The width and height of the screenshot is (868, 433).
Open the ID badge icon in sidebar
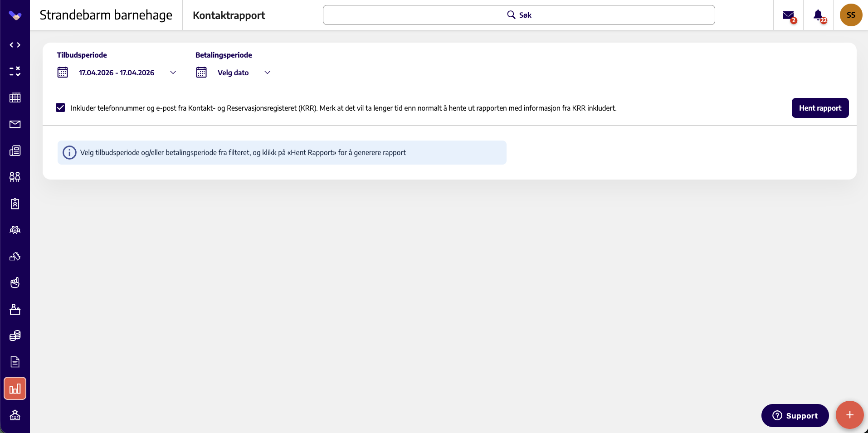[x=15, y=204]
